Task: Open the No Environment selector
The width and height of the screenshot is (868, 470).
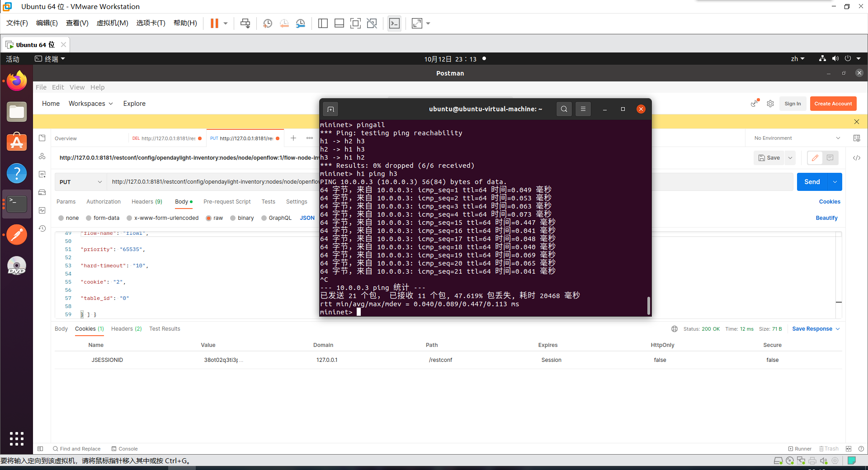Action: [797, 138]
